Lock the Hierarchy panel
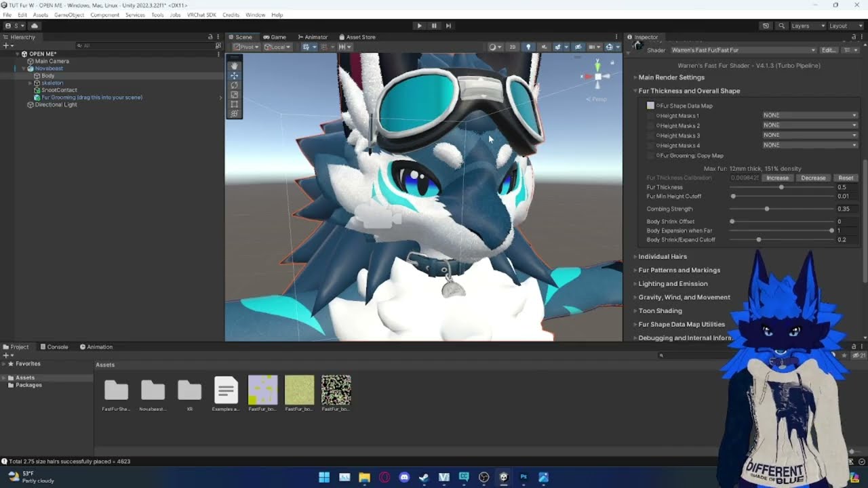This screenshot has width=868, height=488. tap(210, 37)
